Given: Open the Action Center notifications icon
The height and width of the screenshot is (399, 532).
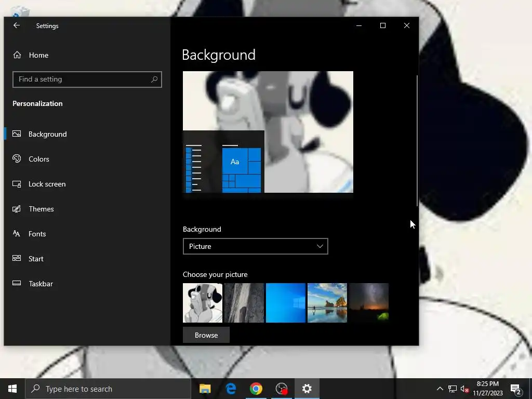Looking at the screenshot, I should click(516, 389).
